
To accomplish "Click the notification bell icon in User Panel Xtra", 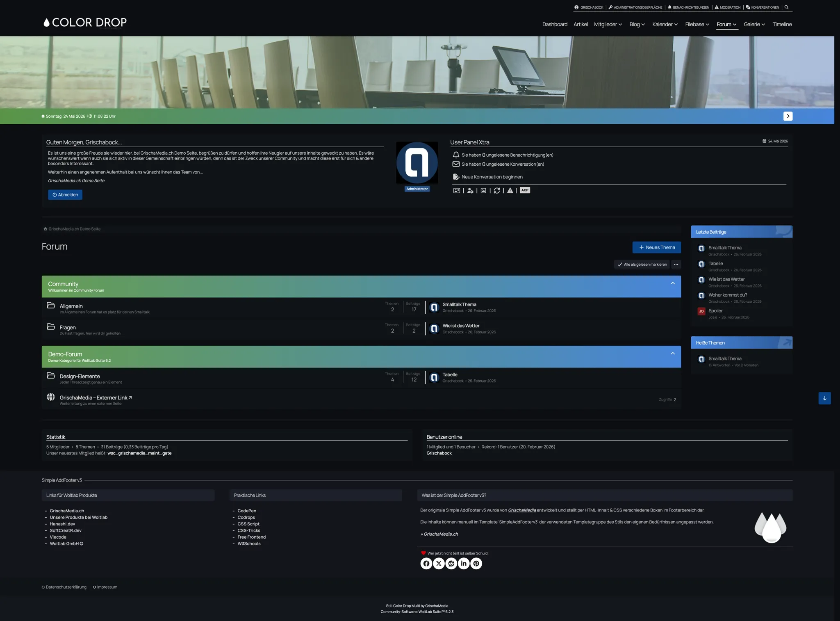I will (x=456, y=155).
